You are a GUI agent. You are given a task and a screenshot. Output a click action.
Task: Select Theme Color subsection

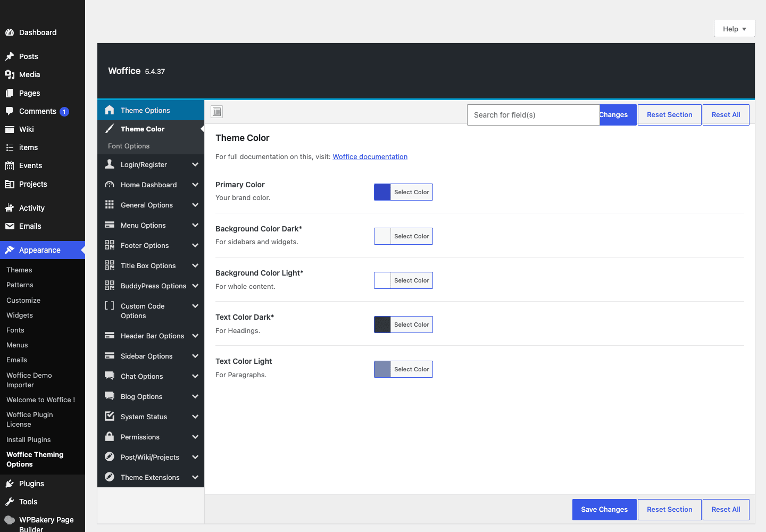coord(151,129)
